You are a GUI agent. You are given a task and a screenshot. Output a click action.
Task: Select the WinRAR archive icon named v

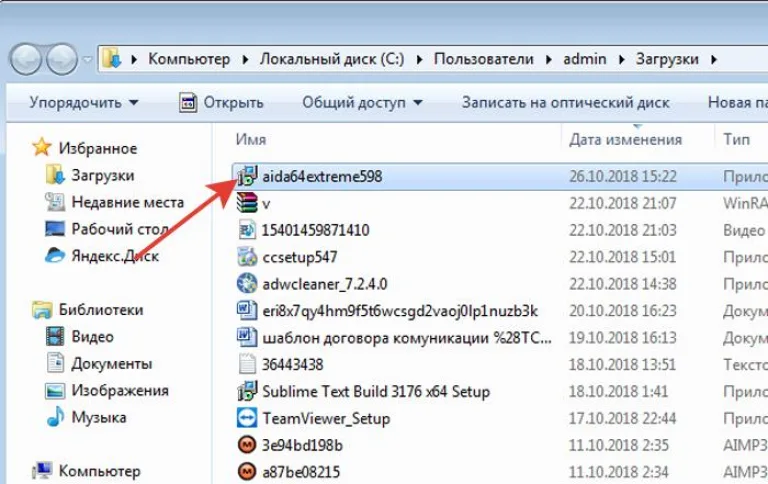point(247,203)
